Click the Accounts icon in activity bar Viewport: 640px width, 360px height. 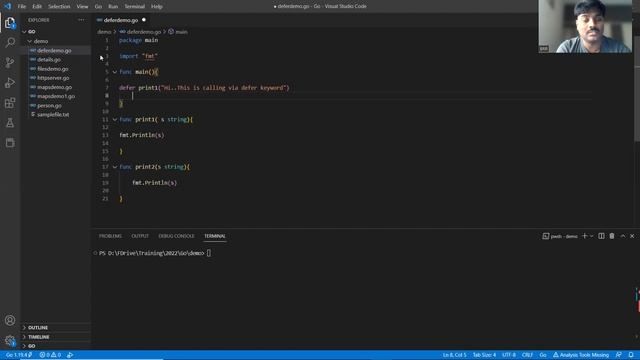tap(10, 320)
